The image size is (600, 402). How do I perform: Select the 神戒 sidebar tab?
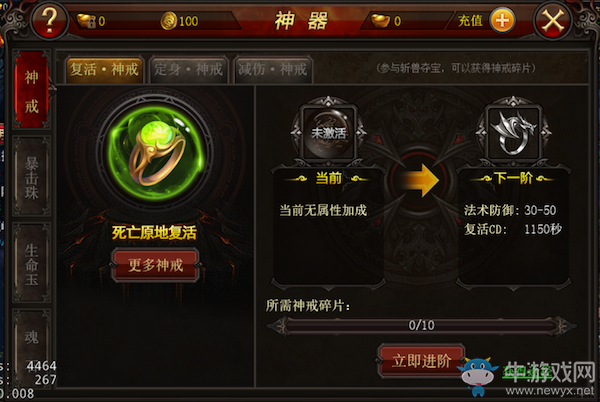tap(32, 91)
